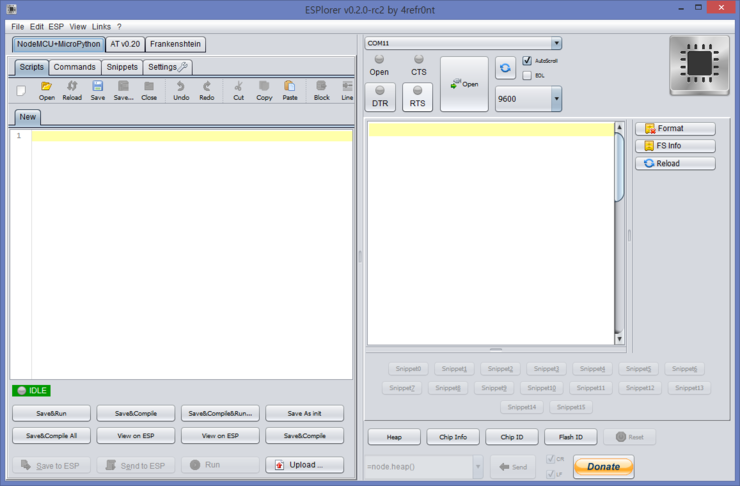Click the new blank file icon
The width and height of the screenshot is (740, 486).
click(x=21, y=90)
